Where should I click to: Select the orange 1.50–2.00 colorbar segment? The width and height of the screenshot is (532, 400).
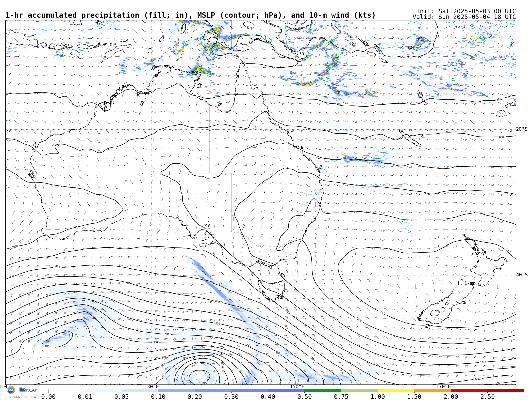(x=432, y=390)
